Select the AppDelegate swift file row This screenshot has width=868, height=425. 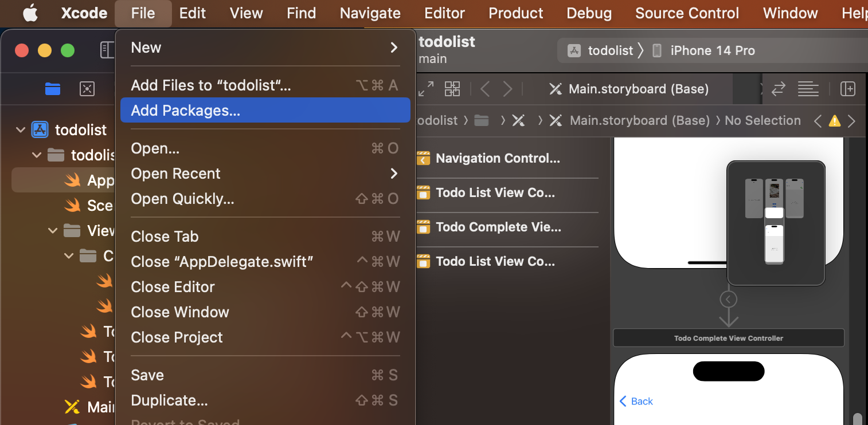pyautogui.click(x=63, y=180)
